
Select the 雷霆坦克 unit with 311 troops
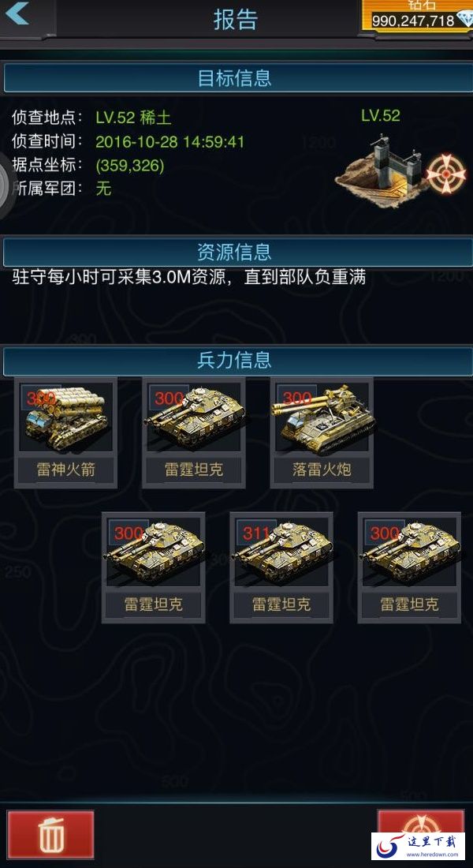tap(281, 567)
